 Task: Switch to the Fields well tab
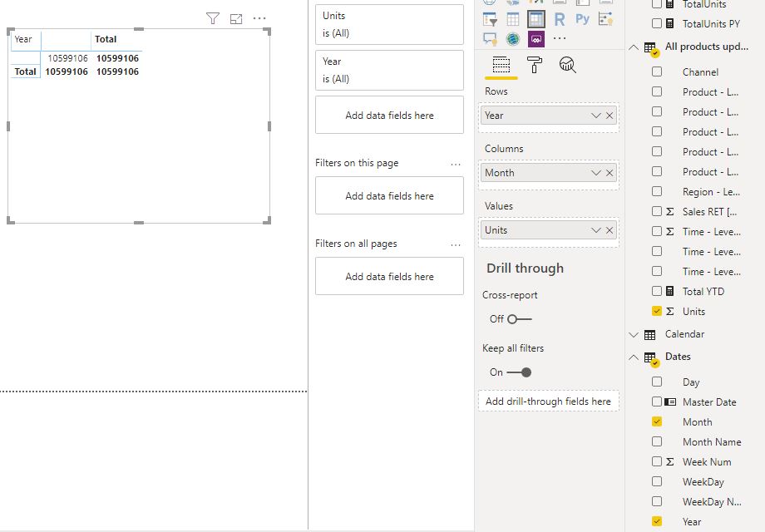point(501,65)
